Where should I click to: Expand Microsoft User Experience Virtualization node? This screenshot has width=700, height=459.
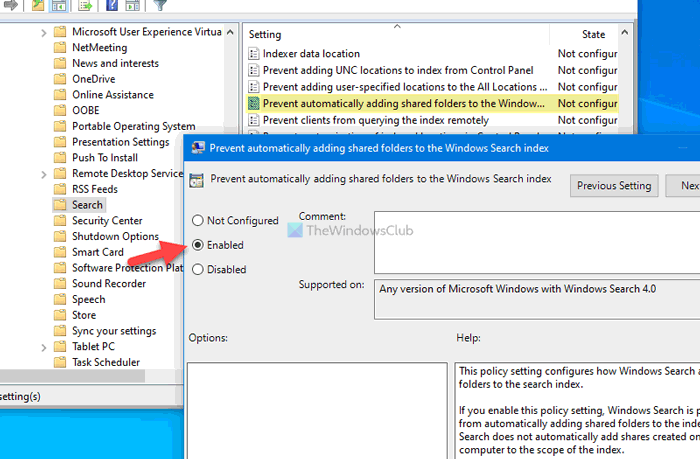[43, 33]
